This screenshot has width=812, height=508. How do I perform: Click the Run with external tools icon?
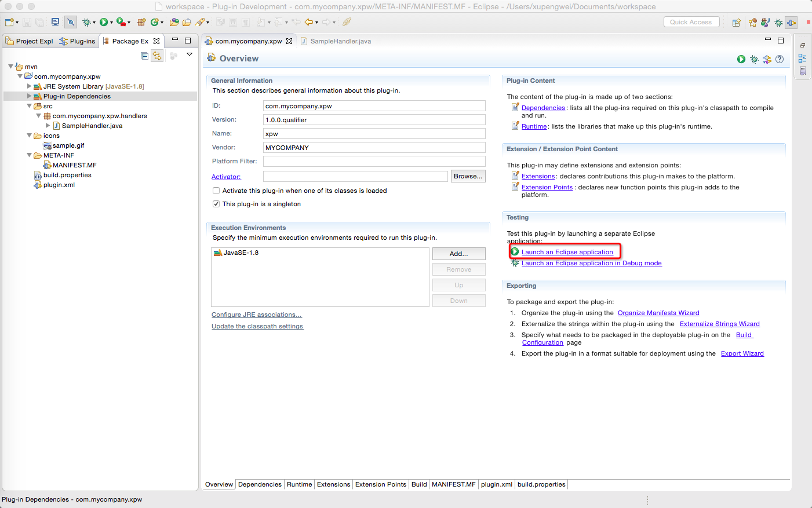point(121,22)
